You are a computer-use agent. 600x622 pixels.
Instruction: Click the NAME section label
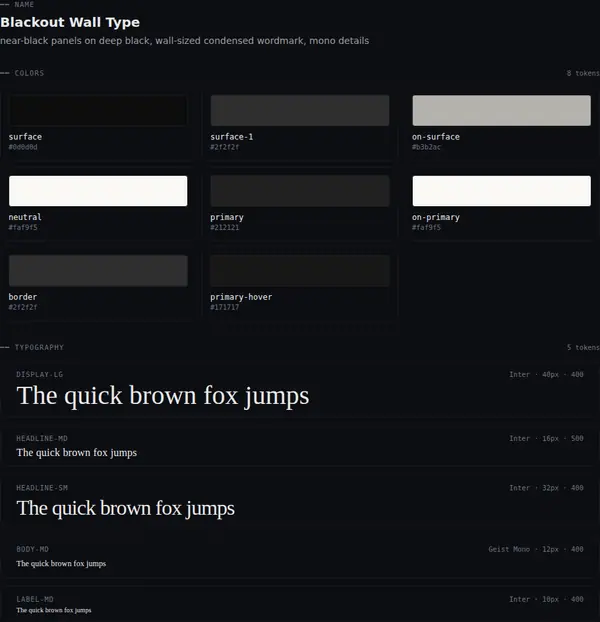click(x=24, y=5)
